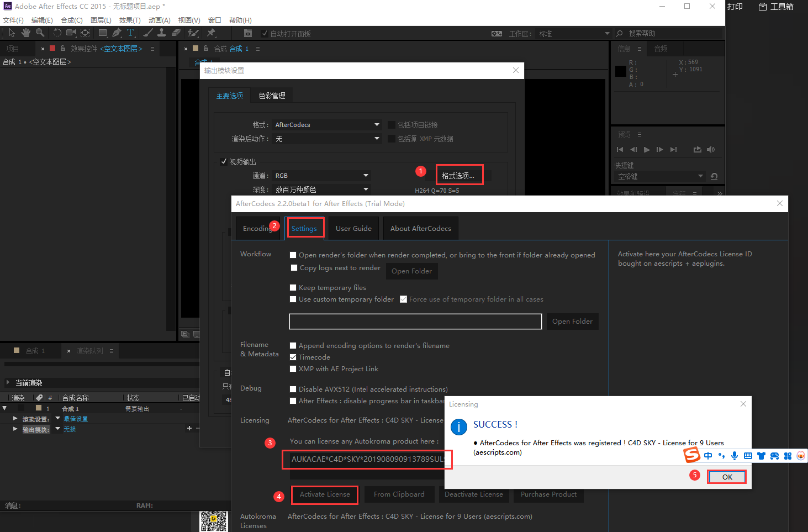Select the Pen tool
Image resolution: width=808 pixels, height=532 pixels.
pyautogui.click(x=117, y=33)
